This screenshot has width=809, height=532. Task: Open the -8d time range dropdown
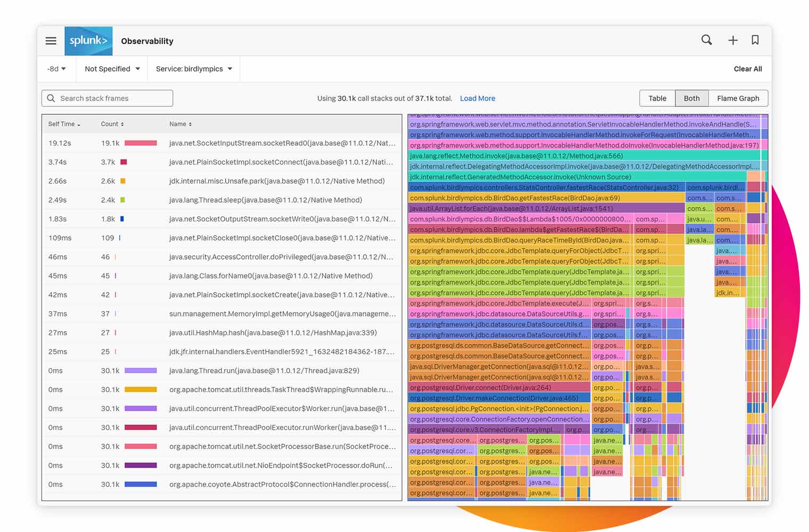(56, 69)
